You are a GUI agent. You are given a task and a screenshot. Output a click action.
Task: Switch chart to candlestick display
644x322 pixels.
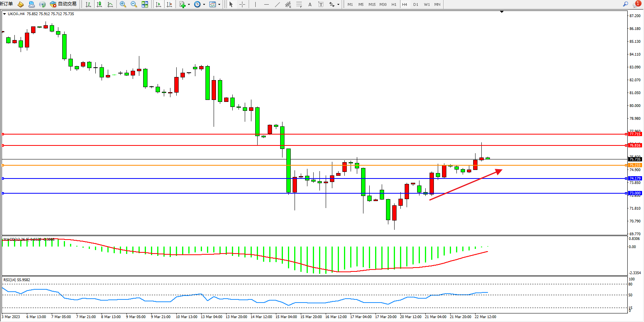pos(99,4)
